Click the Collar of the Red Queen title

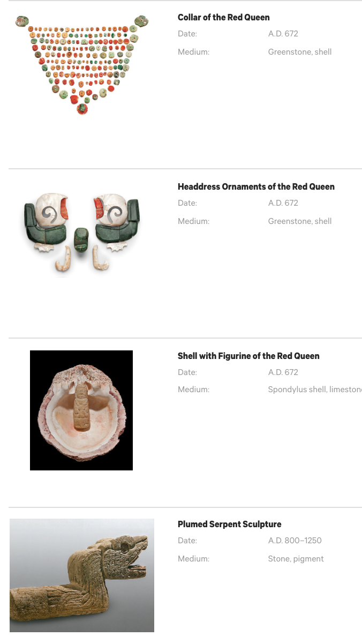coord(224,18)
